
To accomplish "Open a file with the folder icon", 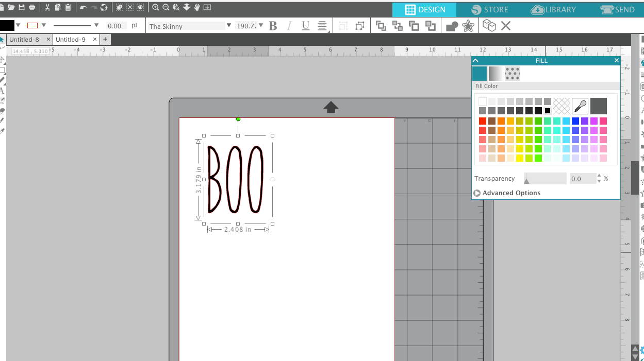I will click(x=11, y=8).
